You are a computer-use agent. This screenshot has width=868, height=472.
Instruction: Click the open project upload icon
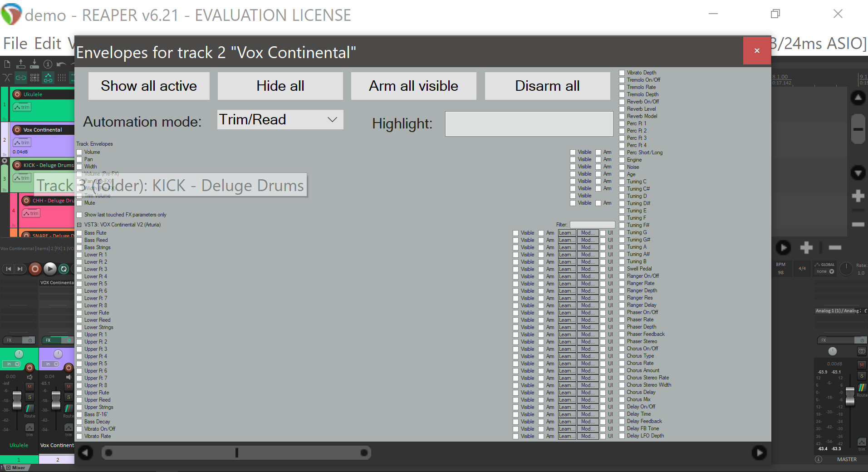pyautogui.click(x=20, y=64)
